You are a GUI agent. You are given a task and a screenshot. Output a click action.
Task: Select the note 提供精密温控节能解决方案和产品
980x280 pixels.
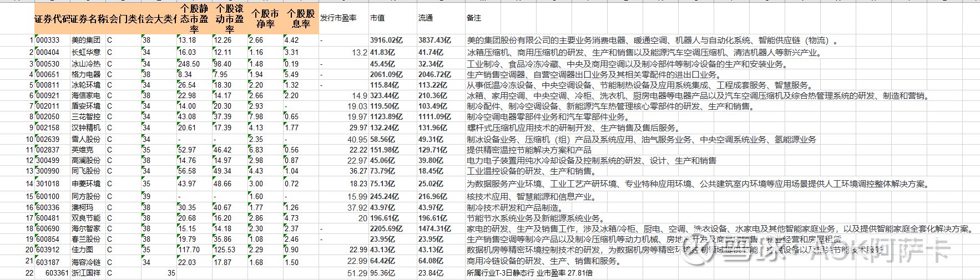529,150
